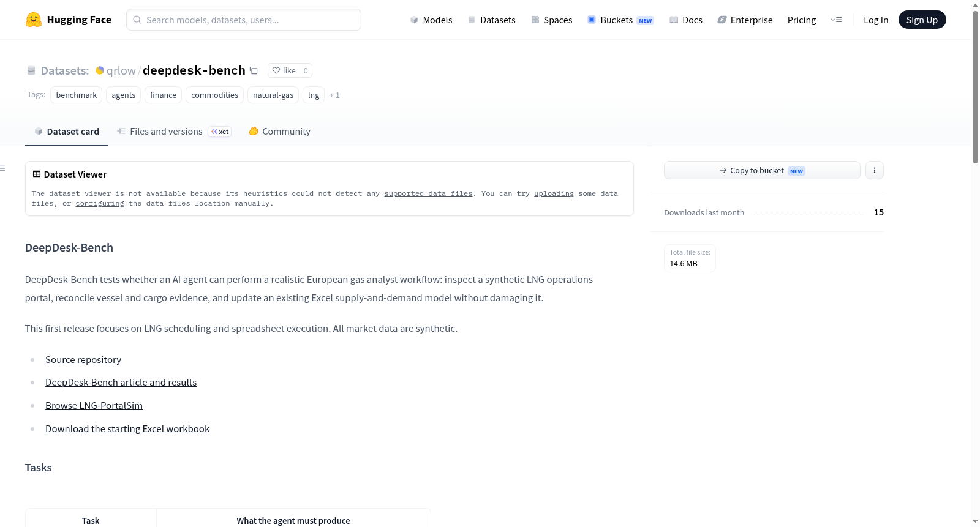Open the Community tab
This screenshot has height=527, width=980.
click(x=280, y=132)
